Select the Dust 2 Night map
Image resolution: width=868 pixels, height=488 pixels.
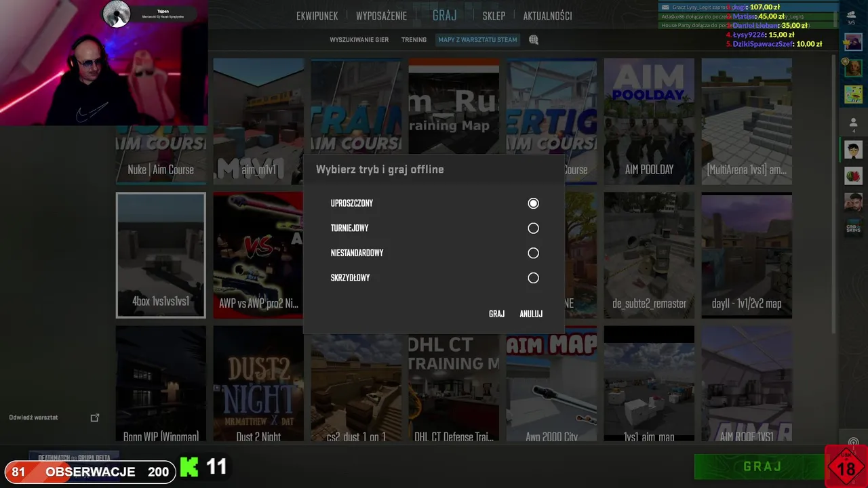[x=258, y=384]
